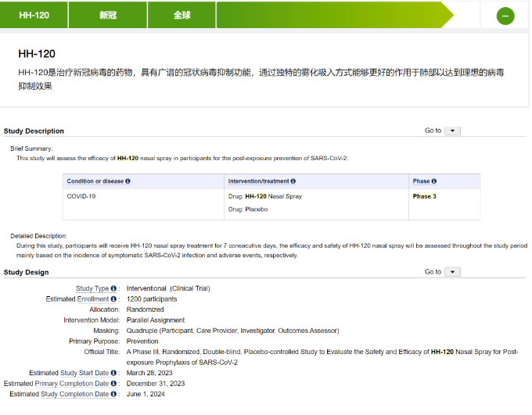The width and height of the screenshot is (532, 415).
Task: Open the info icon beside Study Type
Action: 113,288
